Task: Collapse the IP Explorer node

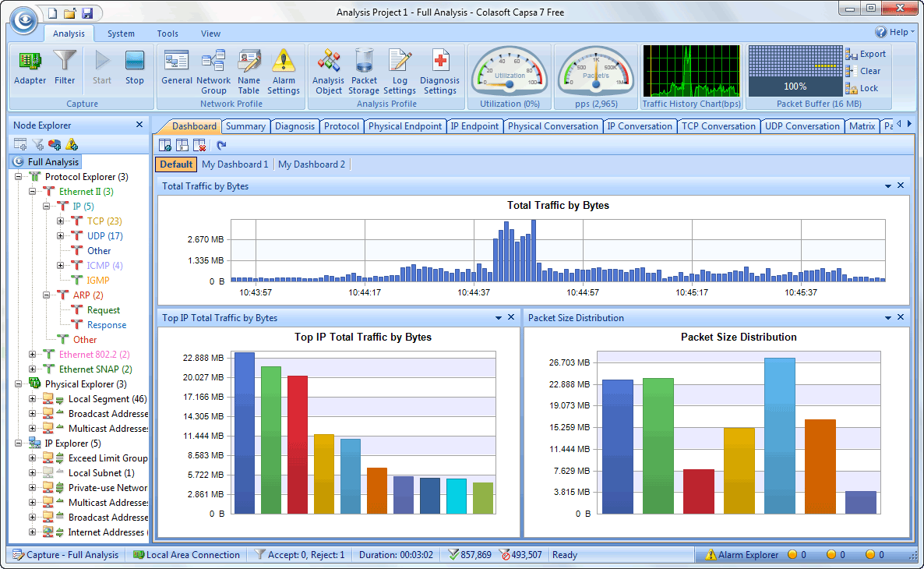Action: [x=18, y=444]
